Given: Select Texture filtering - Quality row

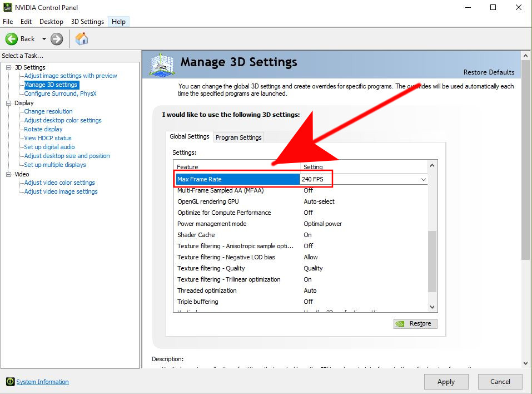Looking at the screenshot, I should tap(302, 268).
